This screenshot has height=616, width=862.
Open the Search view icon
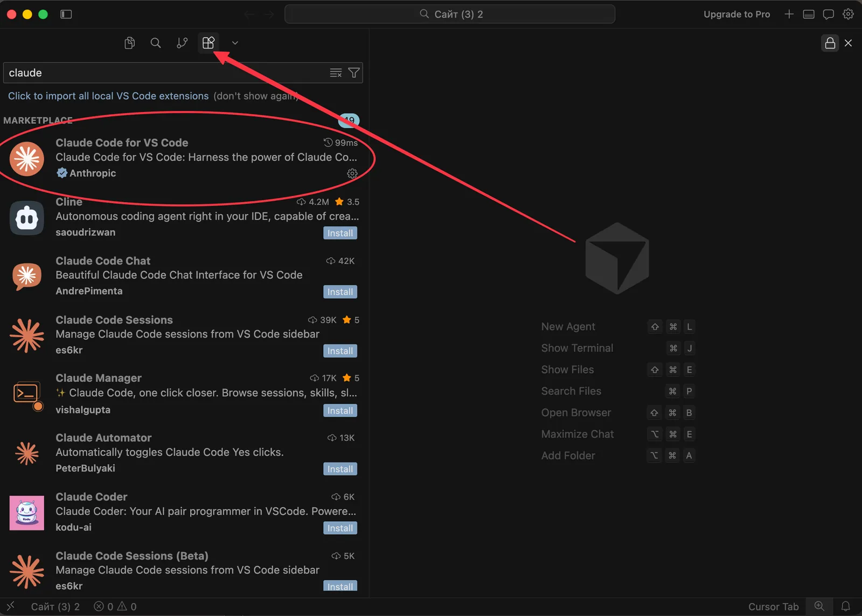tap(156, 43)
